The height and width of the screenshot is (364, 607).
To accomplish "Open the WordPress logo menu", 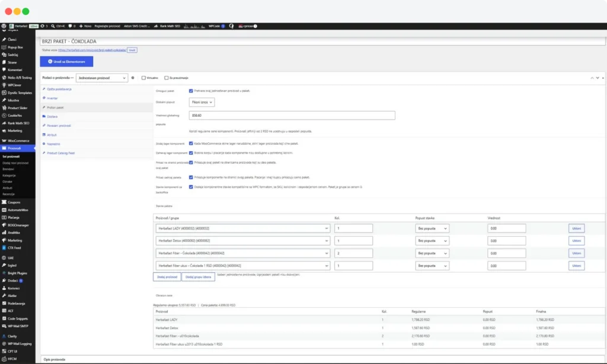I will coord(4,26).
